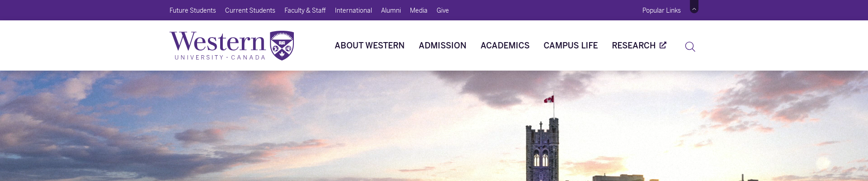The height and width of the screenshot is (181, 868).
Task: Open the Admission menu item
Action: click(x=442, y=45)
